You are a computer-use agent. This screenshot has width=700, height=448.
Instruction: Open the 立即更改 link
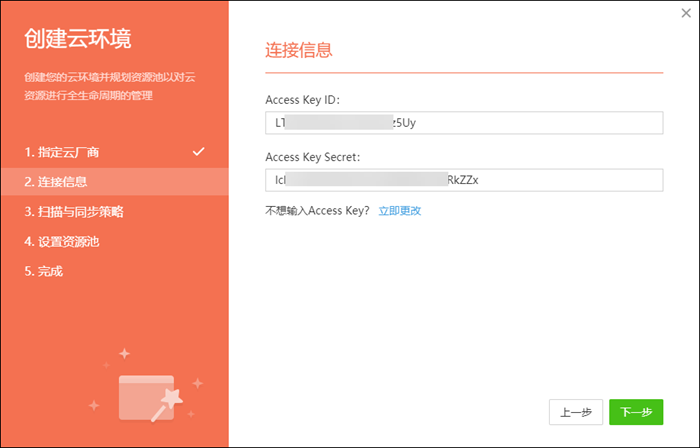399,211
